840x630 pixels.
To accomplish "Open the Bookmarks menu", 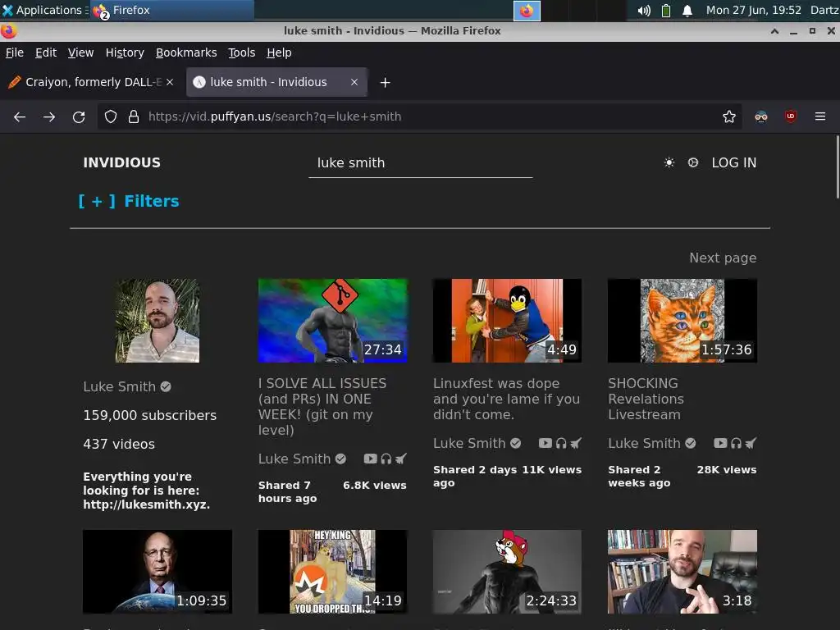I will click(x=186, y=52).
